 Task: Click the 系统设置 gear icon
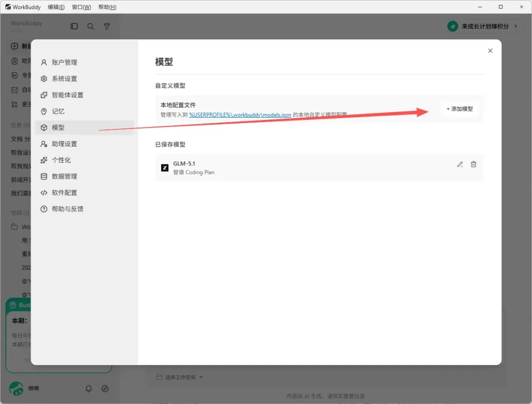[44, 79]
